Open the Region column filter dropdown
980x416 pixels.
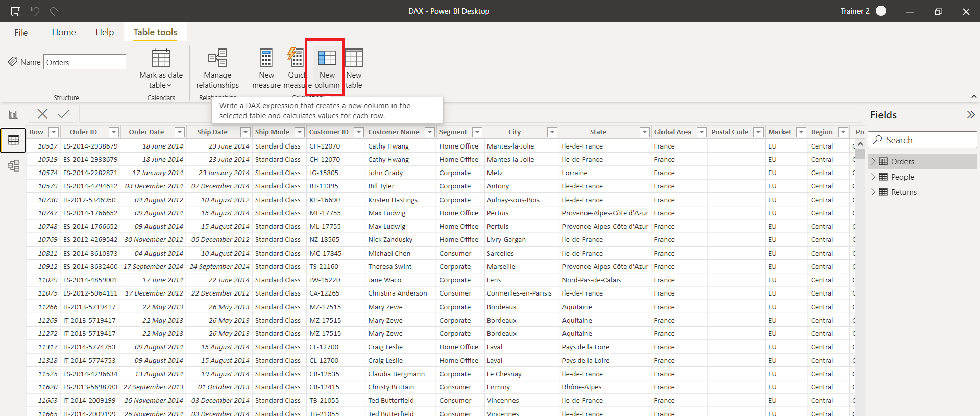point(843,132)
